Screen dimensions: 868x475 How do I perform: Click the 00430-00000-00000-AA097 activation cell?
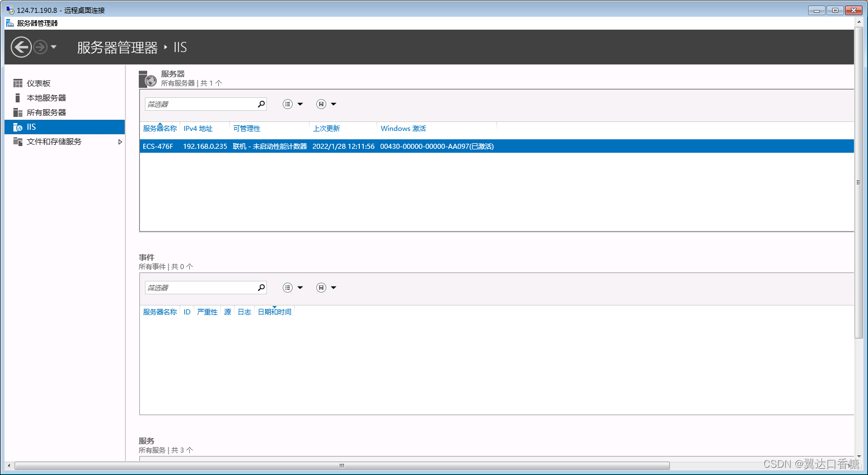tap(437, 147)
